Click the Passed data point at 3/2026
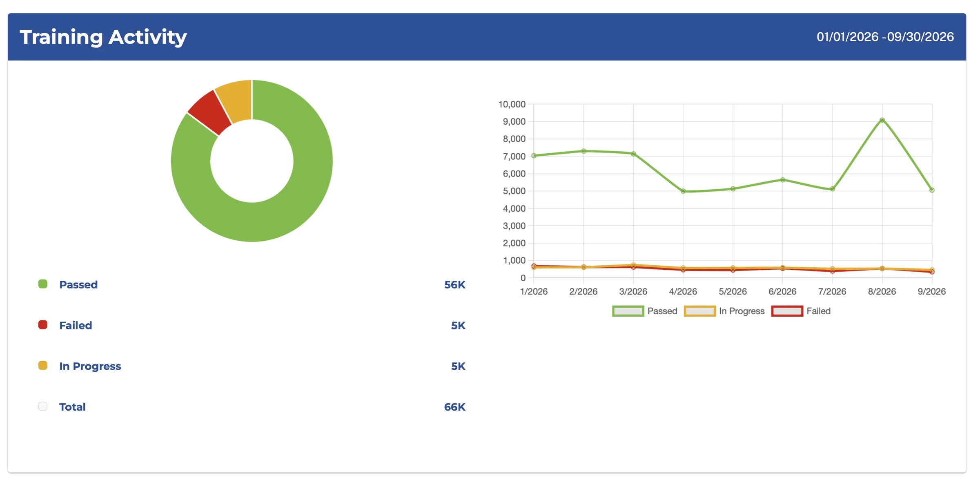Viewport: 980px width, 488px height. [x=633, y=154]
